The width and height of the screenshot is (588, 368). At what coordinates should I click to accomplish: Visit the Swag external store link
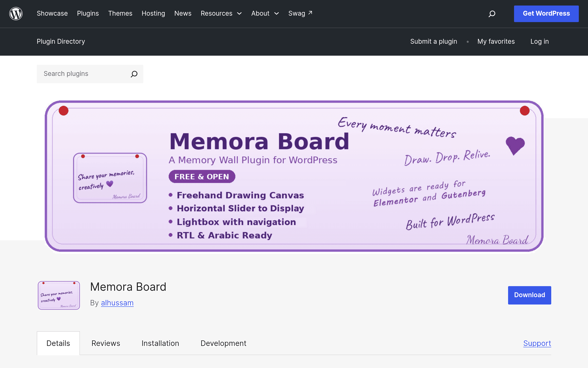pos(300,13)
